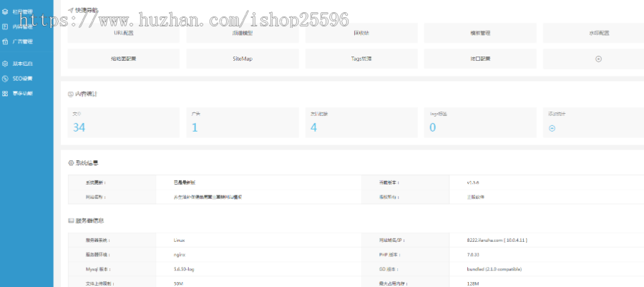The height and width of the screenshot is (287, 644).
Task: Open the URL配置 shortcut
Action: tap(124, 33)
